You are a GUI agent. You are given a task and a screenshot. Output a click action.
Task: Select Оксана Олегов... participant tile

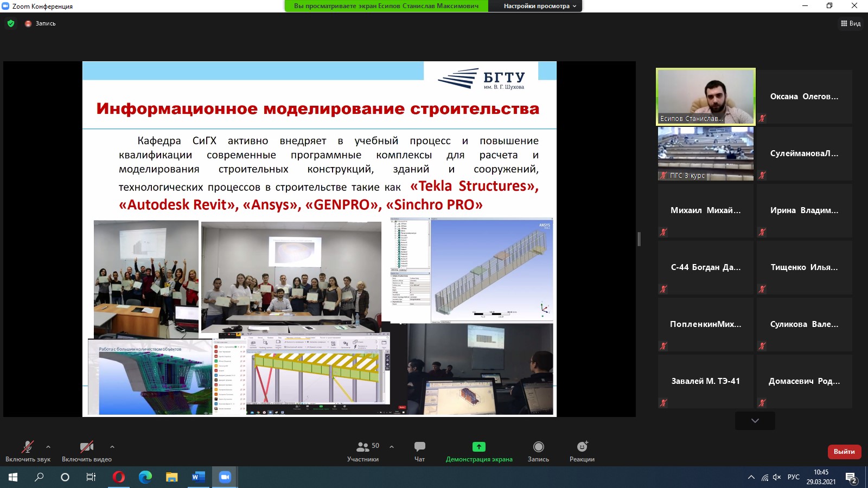(805, 97)
